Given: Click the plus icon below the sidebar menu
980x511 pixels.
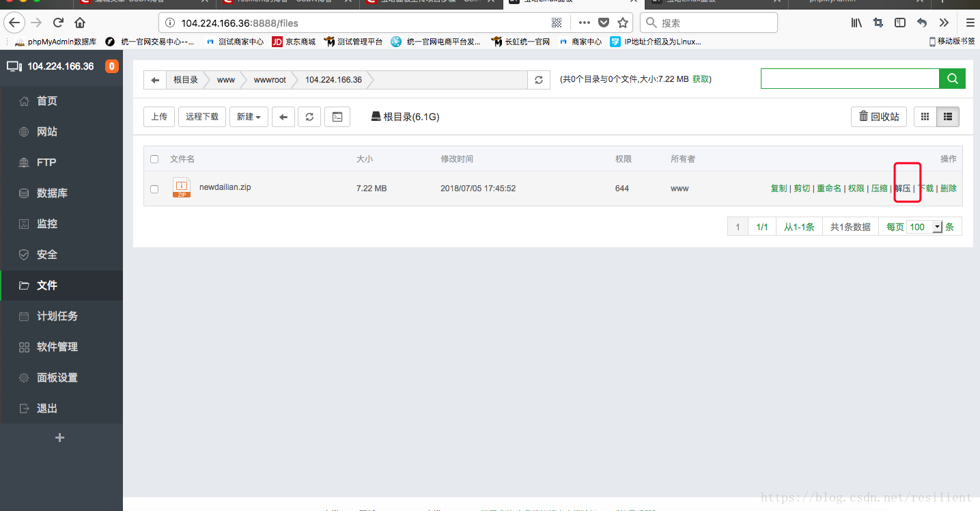Looking at the screenshot, I should tap(60, 438).
